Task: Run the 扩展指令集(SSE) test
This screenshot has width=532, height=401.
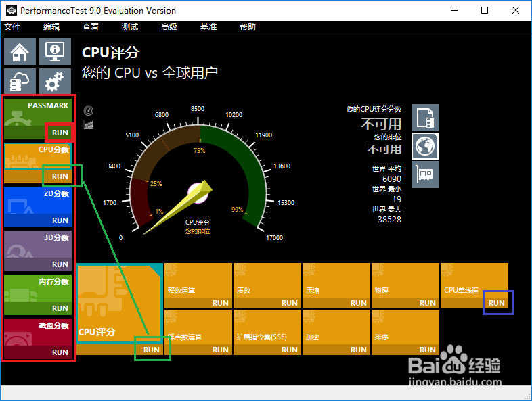Action: point(290,350)
